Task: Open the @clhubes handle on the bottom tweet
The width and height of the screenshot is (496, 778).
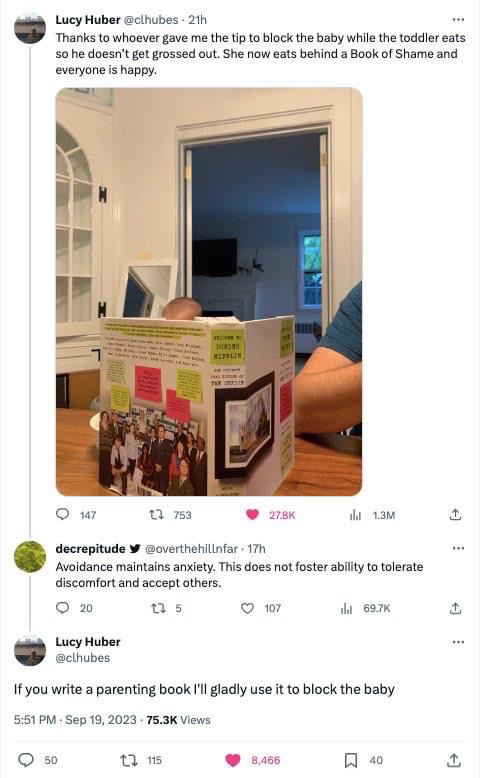Action: pyautogui.click(x=83, y=658)
